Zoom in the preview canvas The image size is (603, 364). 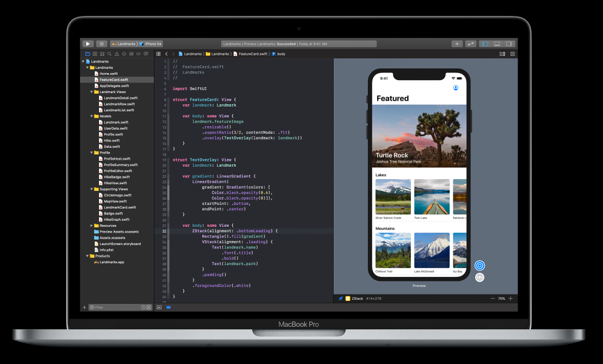510,298
